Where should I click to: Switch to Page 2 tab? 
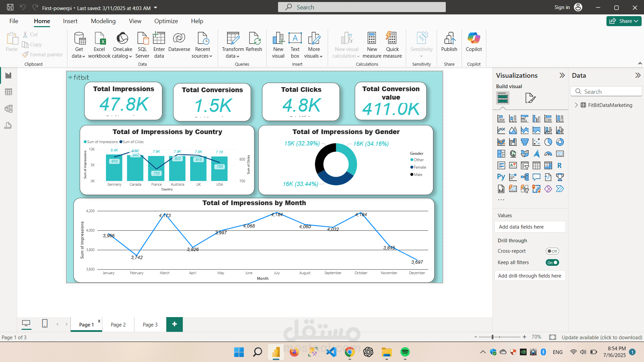pyautogui.click(x=118, y=324)
